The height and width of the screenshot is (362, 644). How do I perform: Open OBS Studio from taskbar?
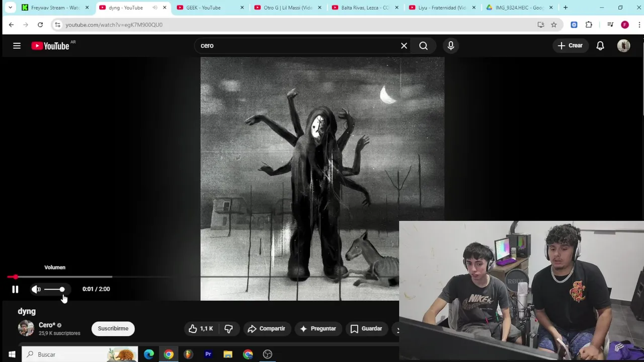click(x=268, y=354)
